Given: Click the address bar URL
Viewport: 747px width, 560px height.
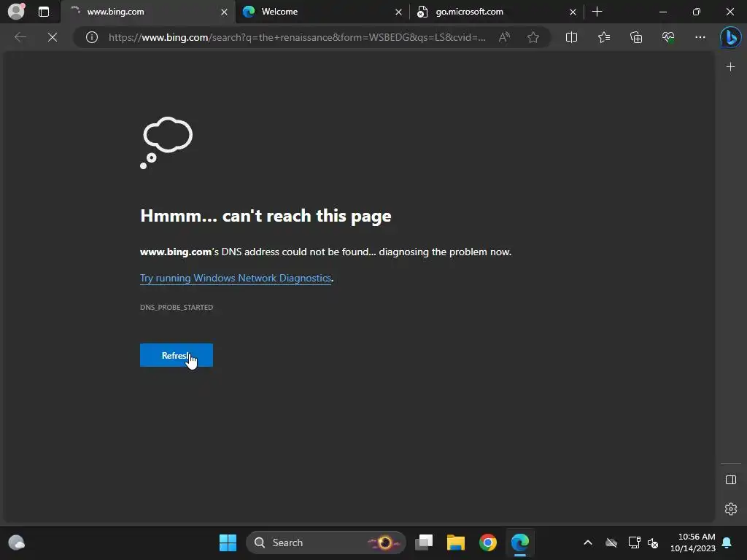Looking at the screenshot, I should tap(297, 37).
